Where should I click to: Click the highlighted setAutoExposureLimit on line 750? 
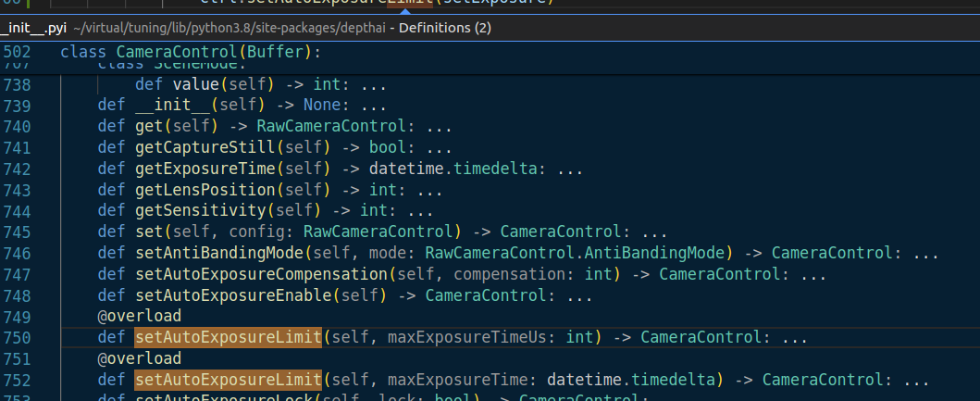click(x=228, y=337)
